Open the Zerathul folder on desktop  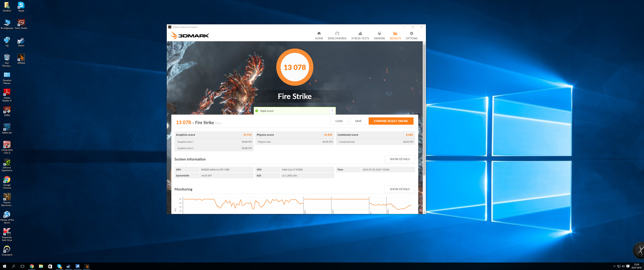[7, 7]
